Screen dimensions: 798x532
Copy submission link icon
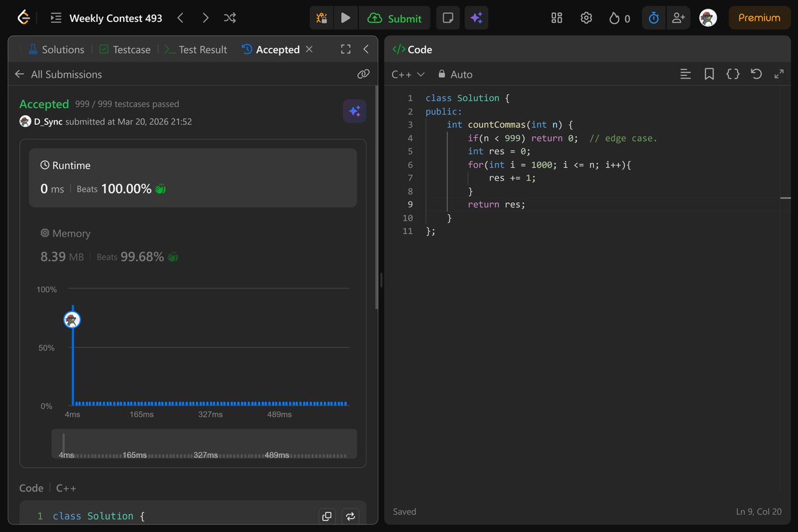click(x=363, y=74)
